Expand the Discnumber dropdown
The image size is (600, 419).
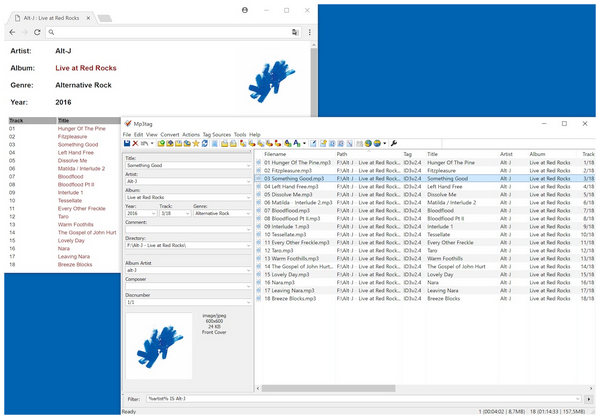tap(248, 302)
